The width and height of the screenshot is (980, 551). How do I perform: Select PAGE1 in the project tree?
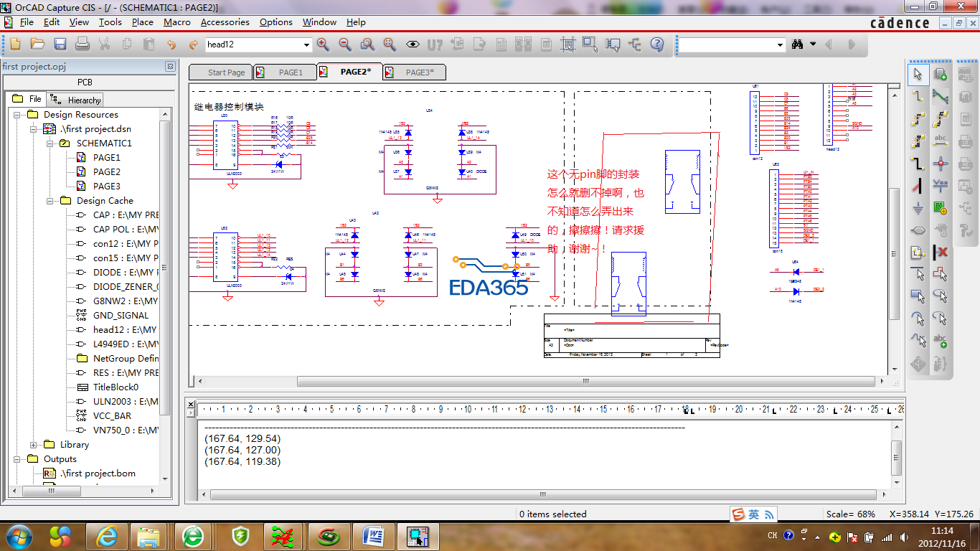(106, 158)
